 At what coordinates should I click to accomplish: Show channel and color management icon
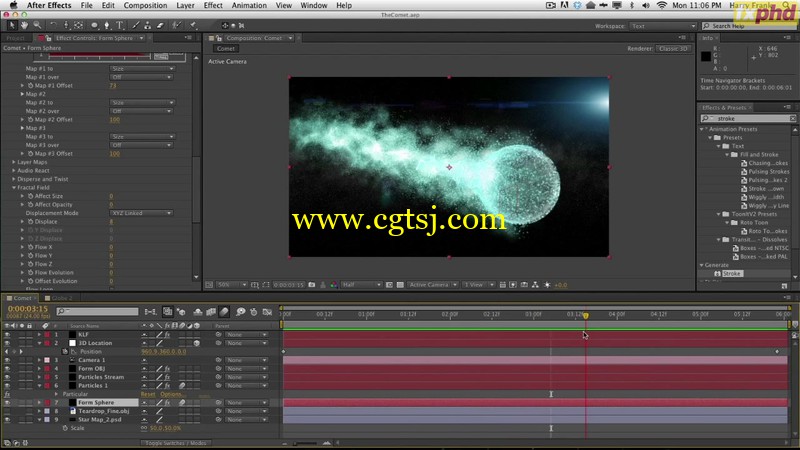tap(334, 285)
